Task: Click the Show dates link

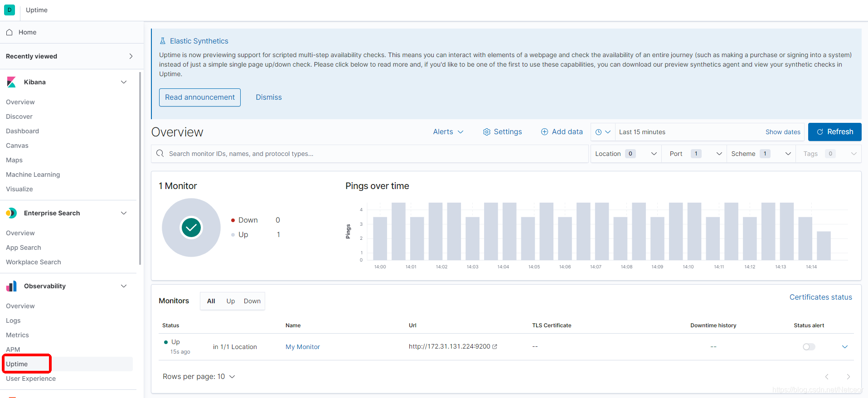Action: (x=783, y=132)
